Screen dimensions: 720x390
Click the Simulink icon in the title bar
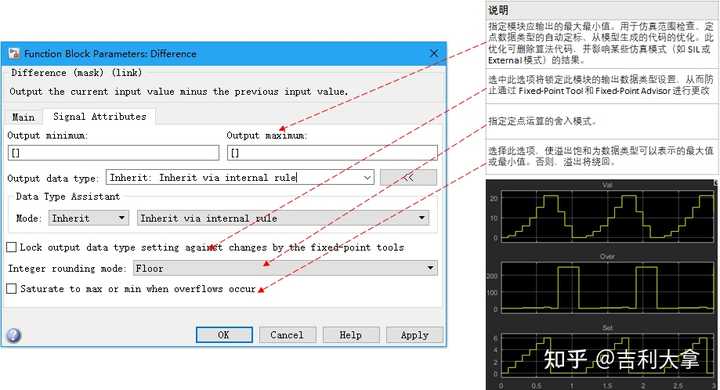[x=14, y=53]
